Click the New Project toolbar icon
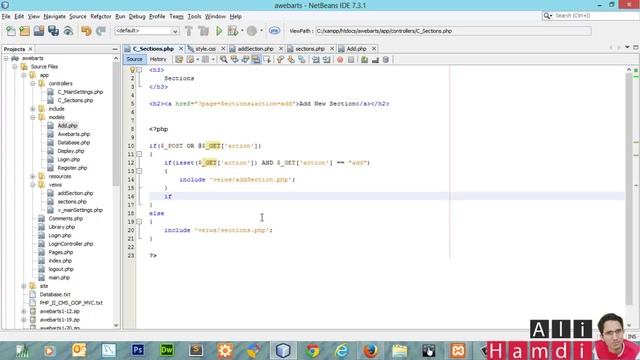 (x=24, y=31)
